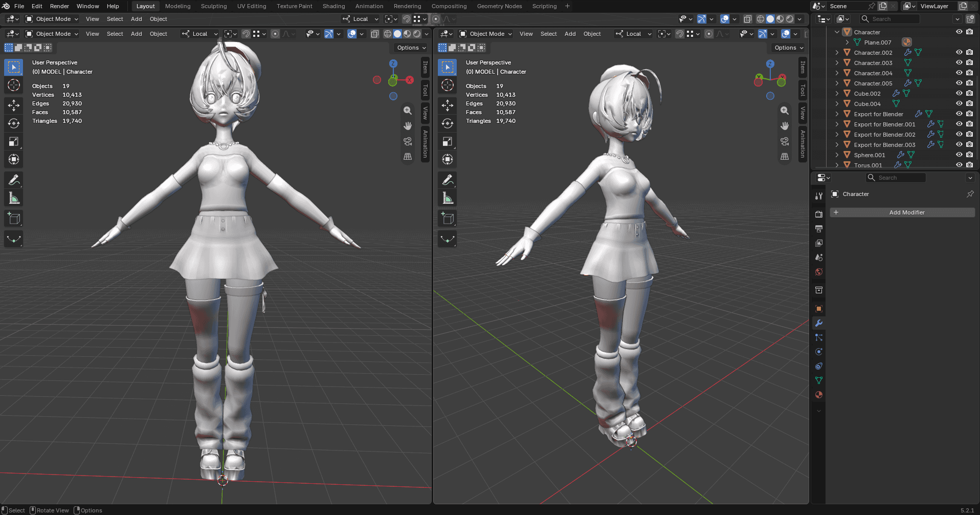Open Object Mode dropdown in left viewport
The height and width of the screenshot is (515, 980).
[52, 34]
